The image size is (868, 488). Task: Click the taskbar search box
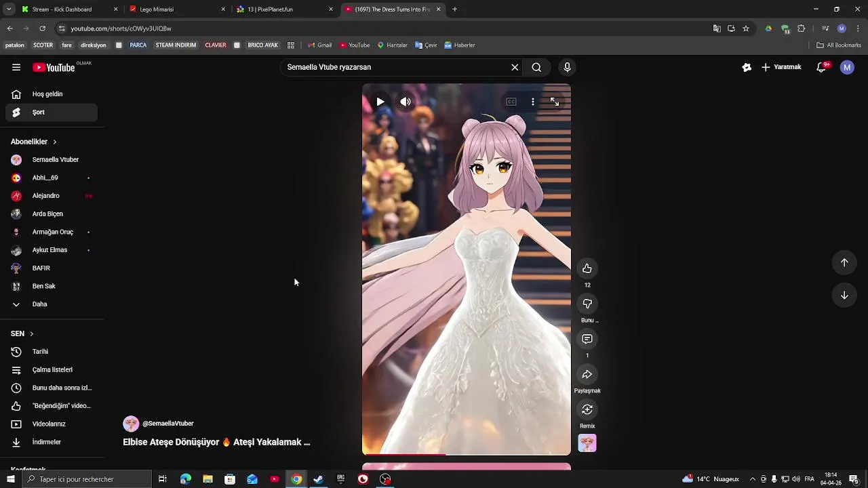(87, 479)
